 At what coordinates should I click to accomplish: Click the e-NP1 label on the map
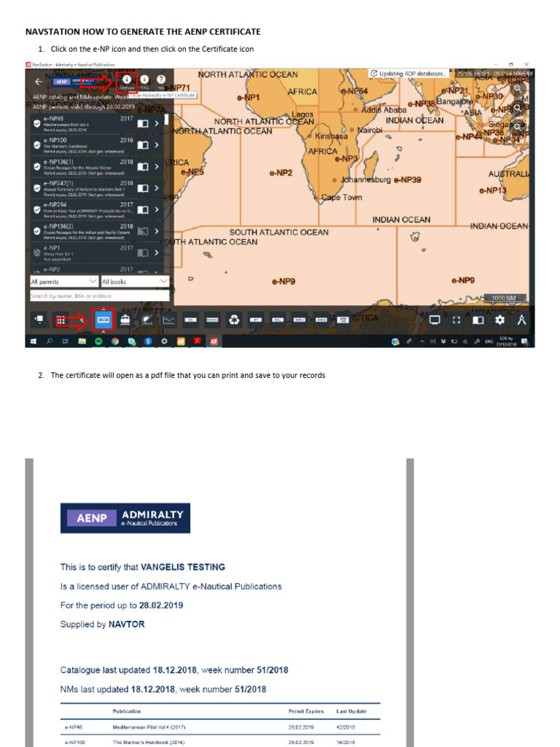(x=248, y=97)
